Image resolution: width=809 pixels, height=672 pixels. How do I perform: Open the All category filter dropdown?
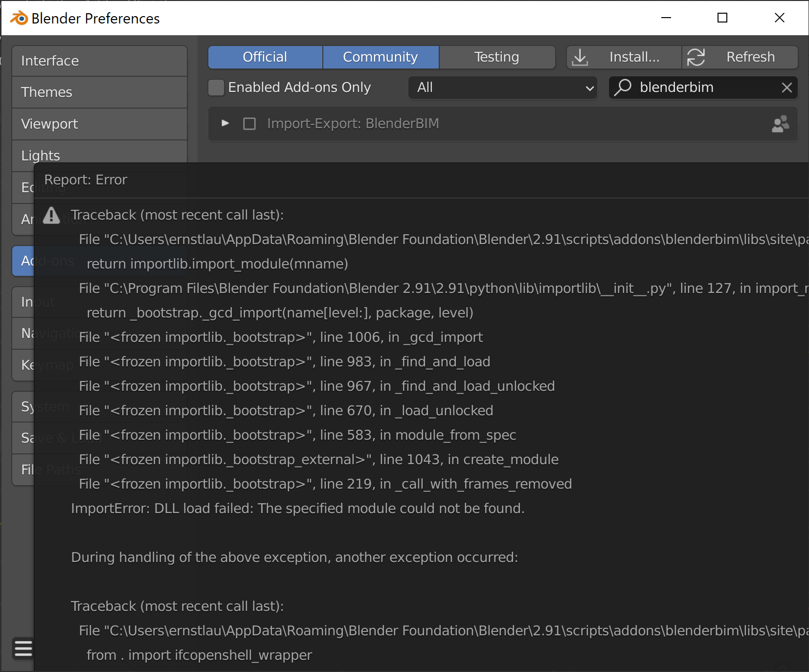(x=503, y=88)
